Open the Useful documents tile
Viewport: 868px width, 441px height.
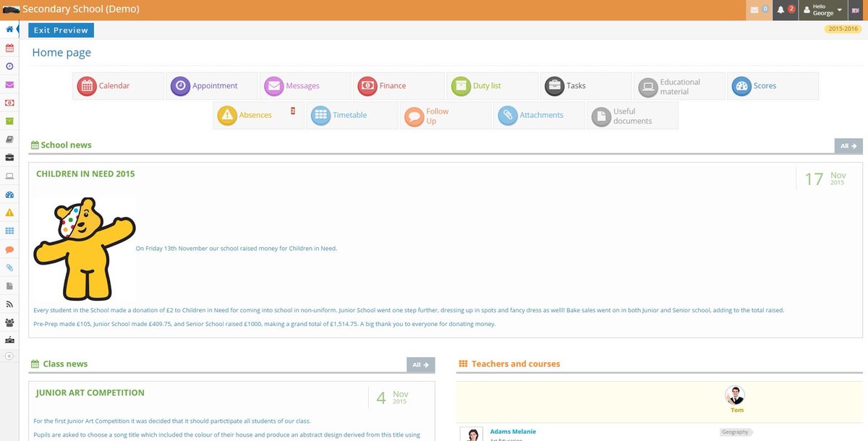[x=632, y=116]
